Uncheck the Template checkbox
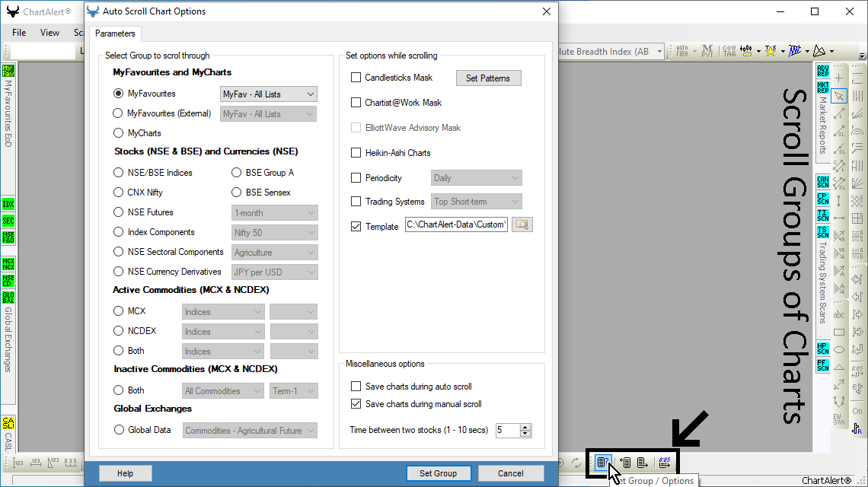868x487 pixels. (x=356, y=226)
